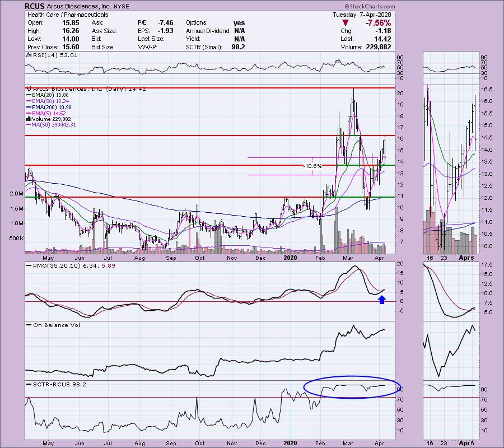Click the -7.56% percent change value
The image size is (504, 448).
coord(378,23)
